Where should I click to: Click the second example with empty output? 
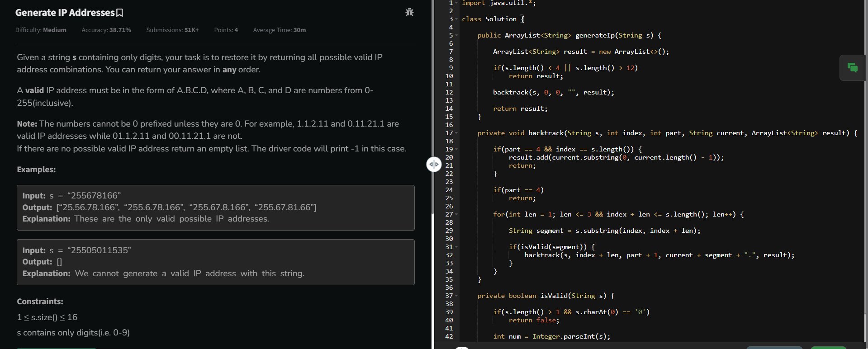(x=215, y=262)
